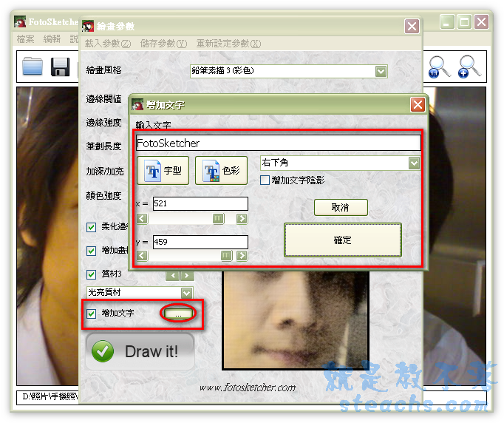
Task: Open the 編輯 menu in FotoSketcher window
Action: [52, 39]
